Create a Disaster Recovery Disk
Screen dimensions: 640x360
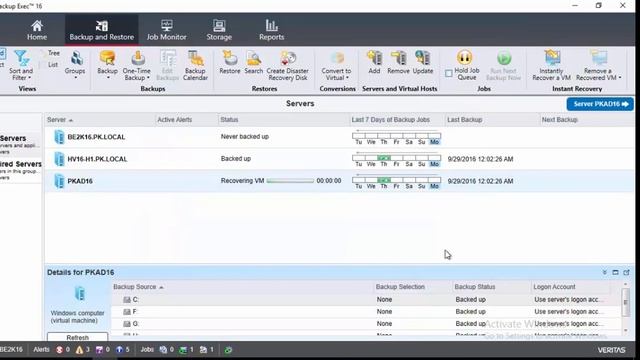[288, 65]
